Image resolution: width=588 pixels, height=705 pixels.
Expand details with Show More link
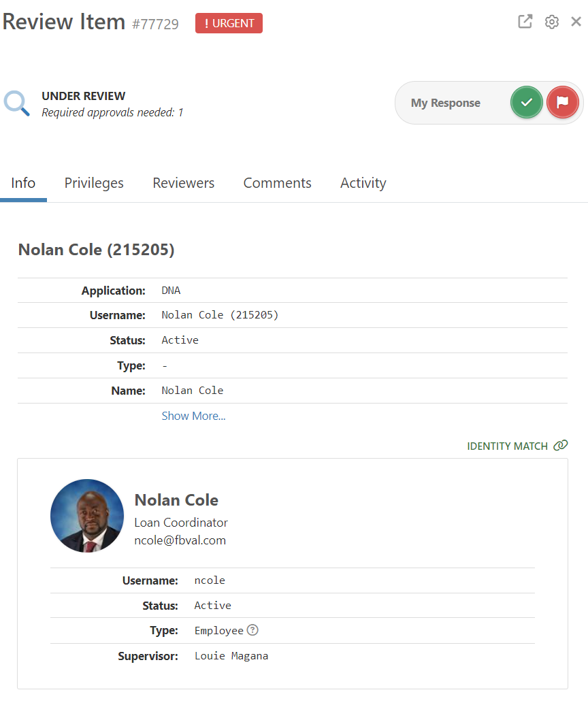[193, 416]
